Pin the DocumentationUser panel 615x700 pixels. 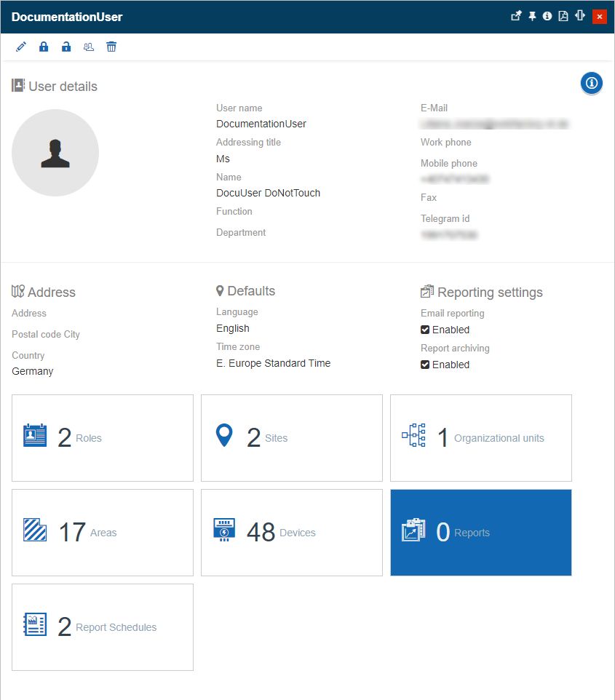click(x=532, y=16)
